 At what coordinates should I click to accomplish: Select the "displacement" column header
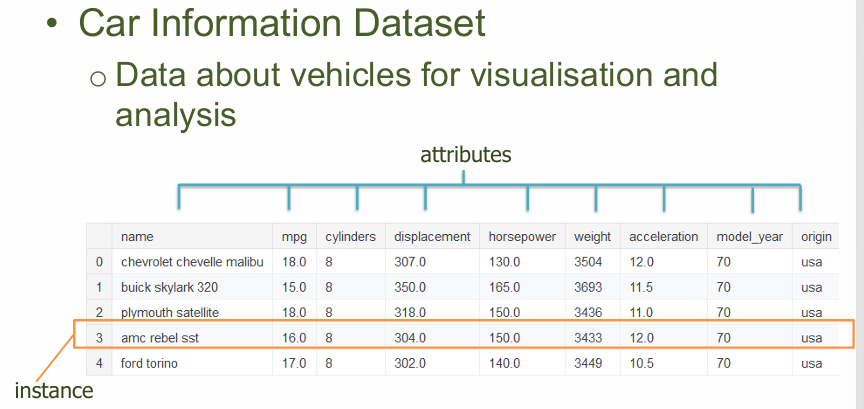coord(432,237)
